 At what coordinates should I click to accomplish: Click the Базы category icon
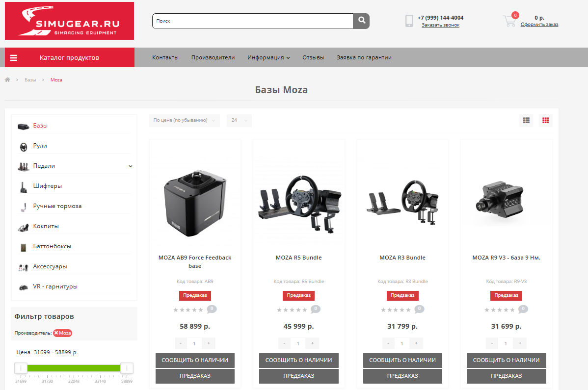click(23, 126)
